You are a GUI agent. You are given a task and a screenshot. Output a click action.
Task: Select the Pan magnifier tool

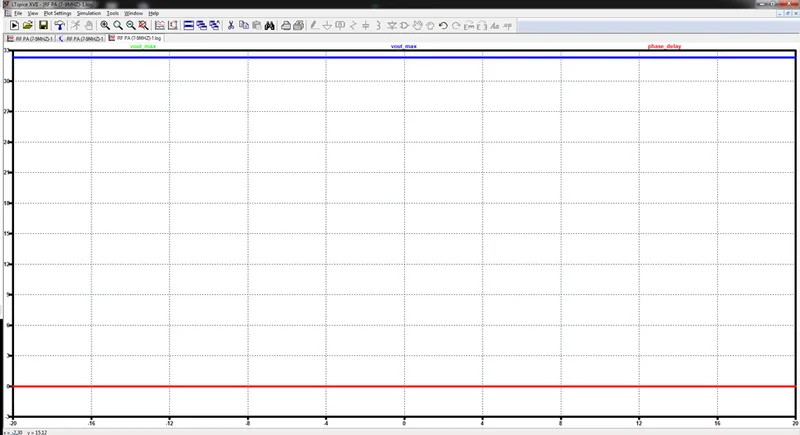pyautogui.click(x=118, y=25)
